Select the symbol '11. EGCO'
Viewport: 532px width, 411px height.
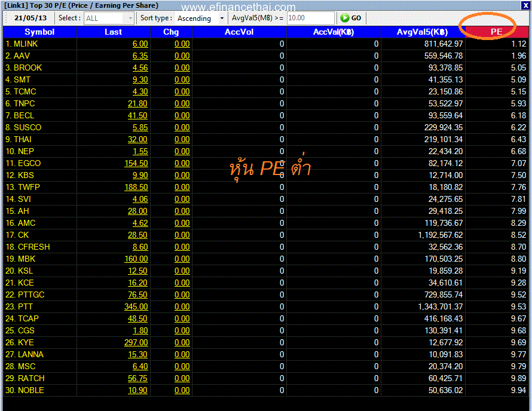[x=23, y=163]
